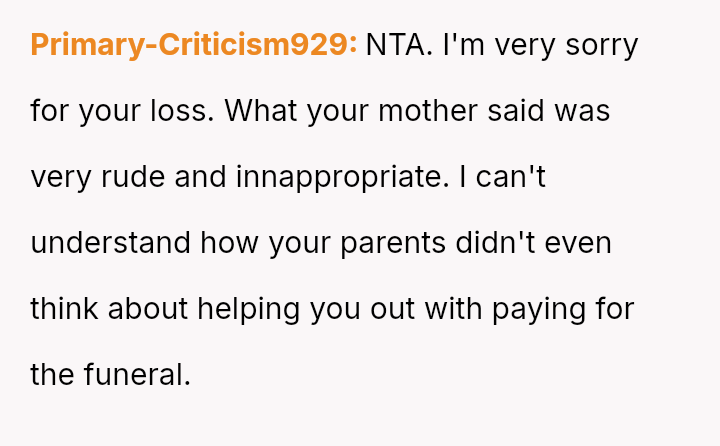Click the word "think" in the comment
720x446 pixels.
[64, 309]
